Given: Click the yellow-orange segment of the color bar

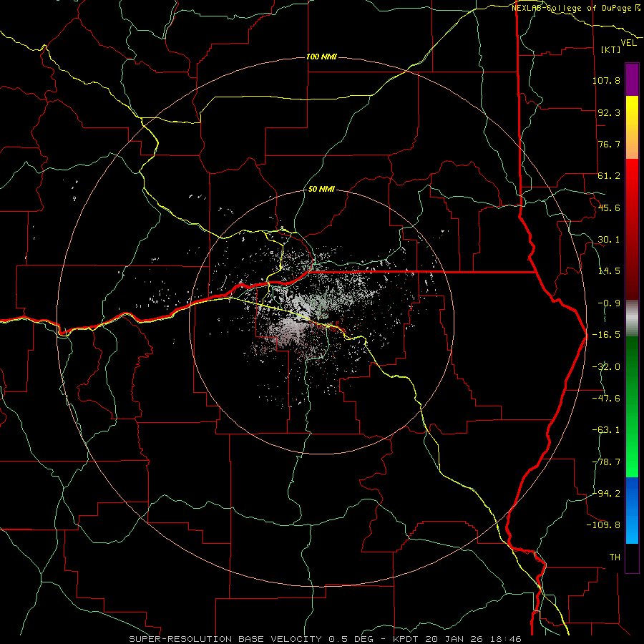Looking at the screenshot, I should (x=632, y=127).
